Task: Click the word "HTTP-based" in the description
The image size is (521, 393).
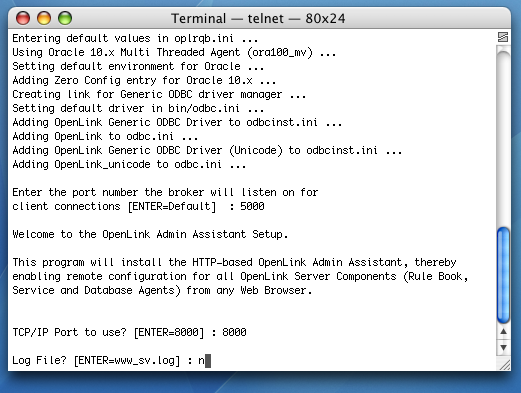Action: point(222,262)
